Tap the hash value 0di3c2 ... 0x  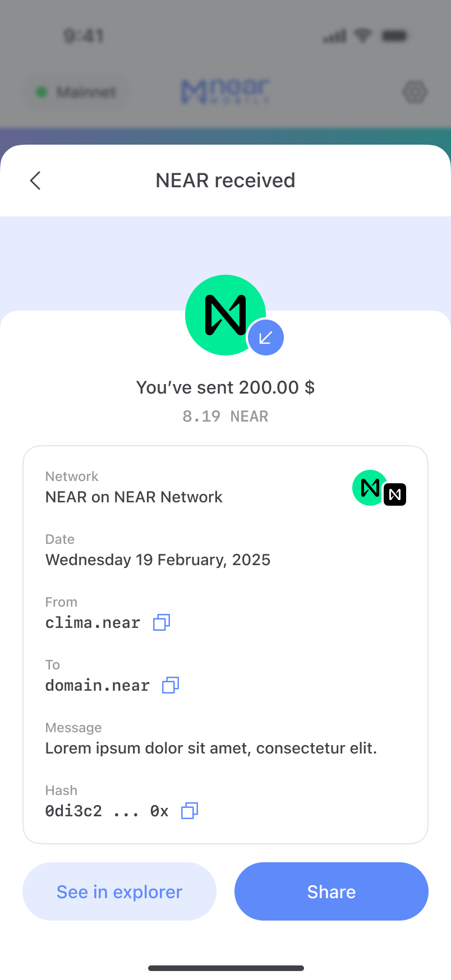click(107, 811)
